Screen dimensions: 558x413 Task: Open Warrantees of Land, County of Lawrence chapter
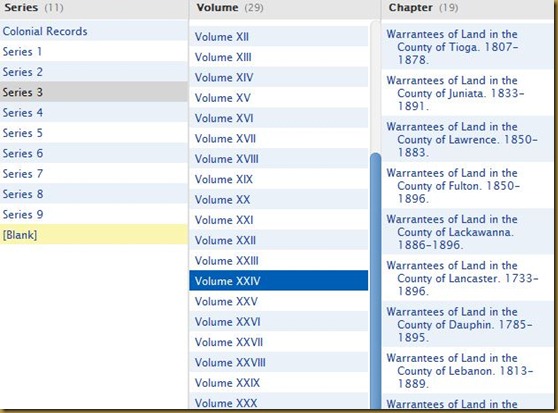pos(467,139)
